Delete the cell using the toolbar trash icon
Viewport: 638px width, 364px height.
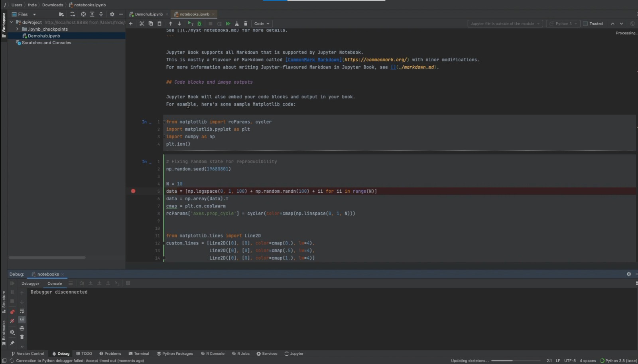pos(246,24)
